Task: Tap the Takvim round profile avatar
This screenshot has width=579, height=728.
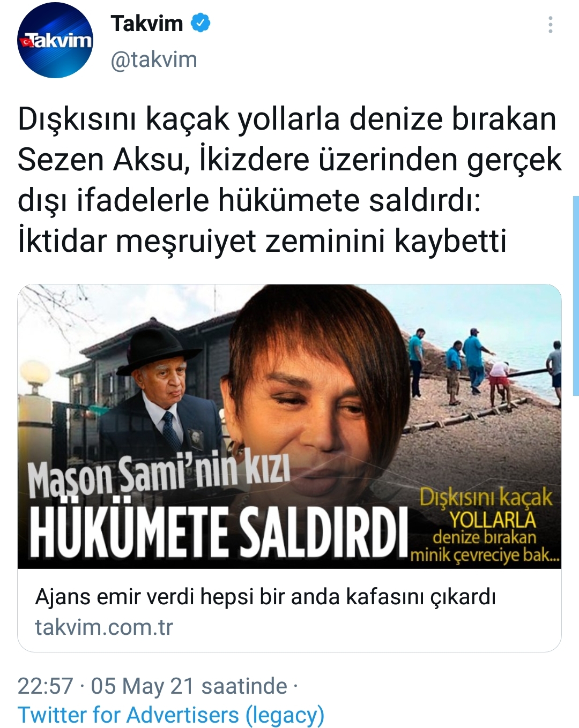Action: pos(55,40)
